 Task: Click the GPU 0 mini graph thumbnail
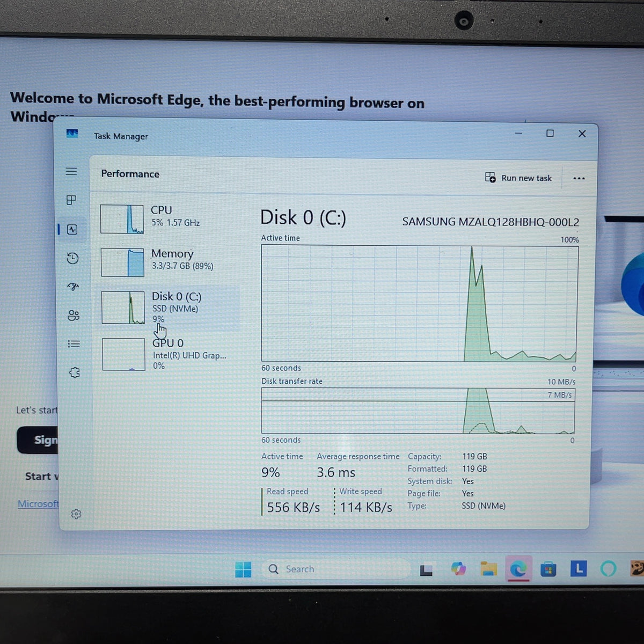[x=123, y=354]
